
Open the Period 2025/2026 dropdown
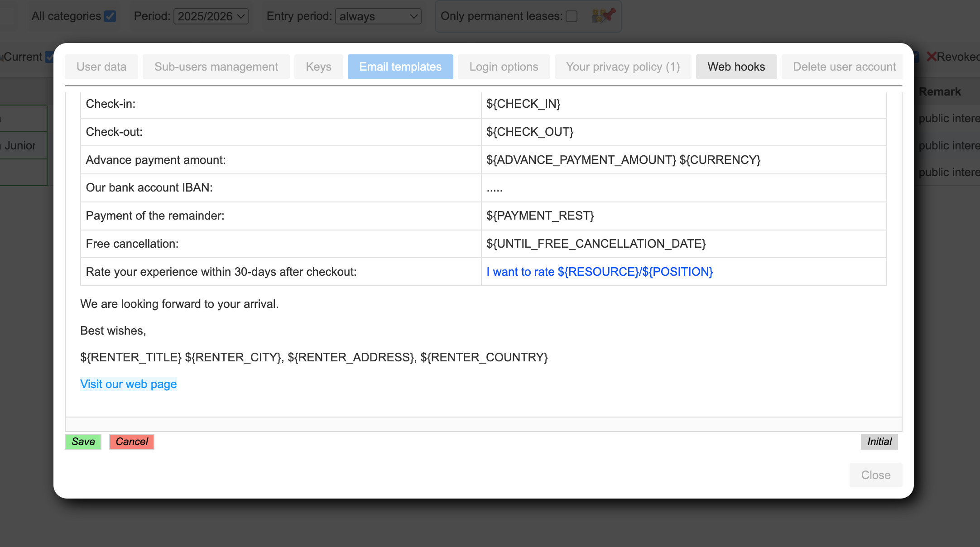[x=211, y=16]
